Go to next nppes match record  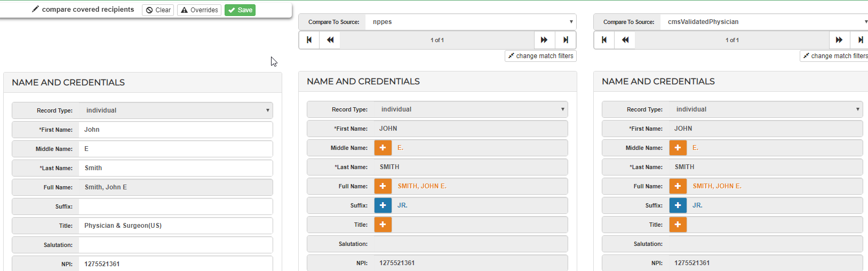coord(544,40)
